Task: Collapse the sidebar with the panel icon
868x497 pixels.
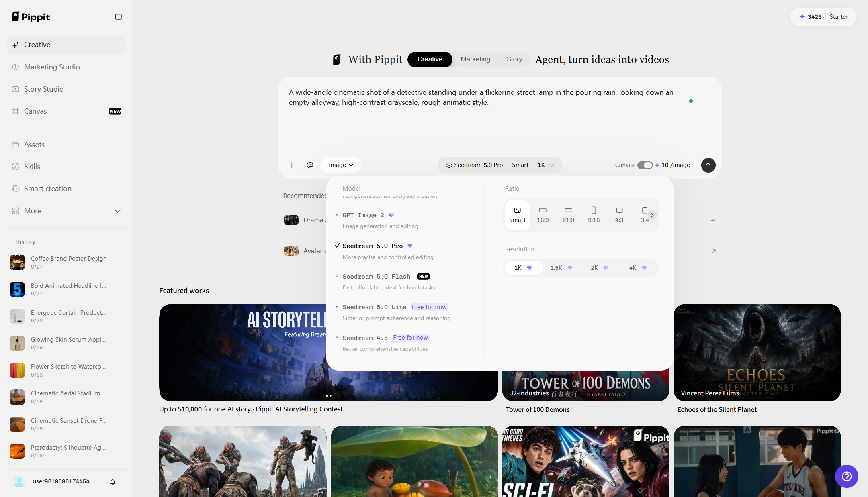Action: tap(119, 17)
